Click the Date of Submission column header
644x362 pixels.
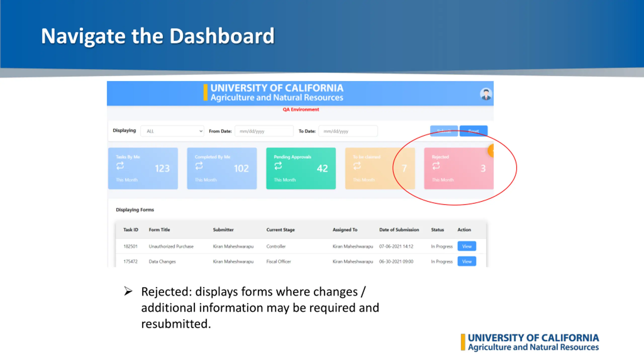point(399,230)
